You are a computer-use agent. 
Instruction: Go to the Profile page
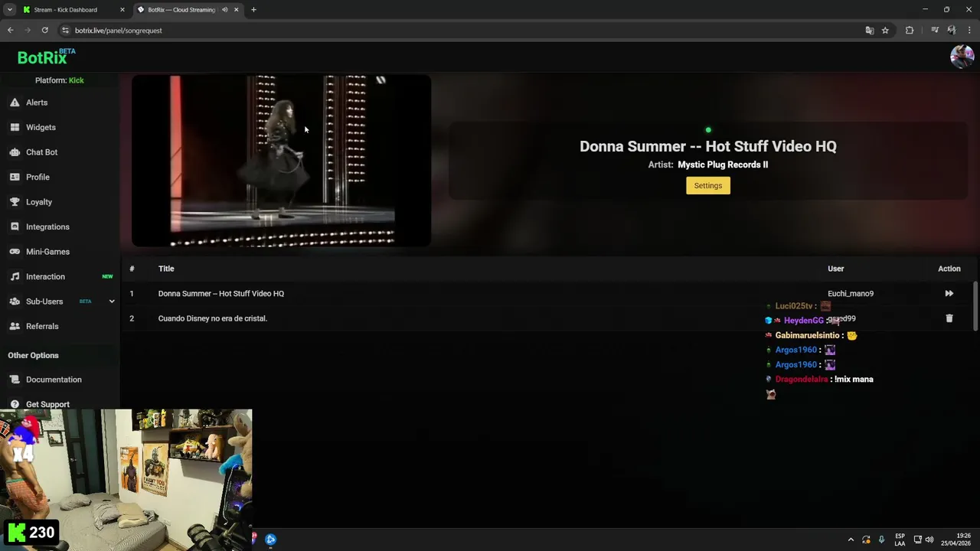(x=38, y=177)
